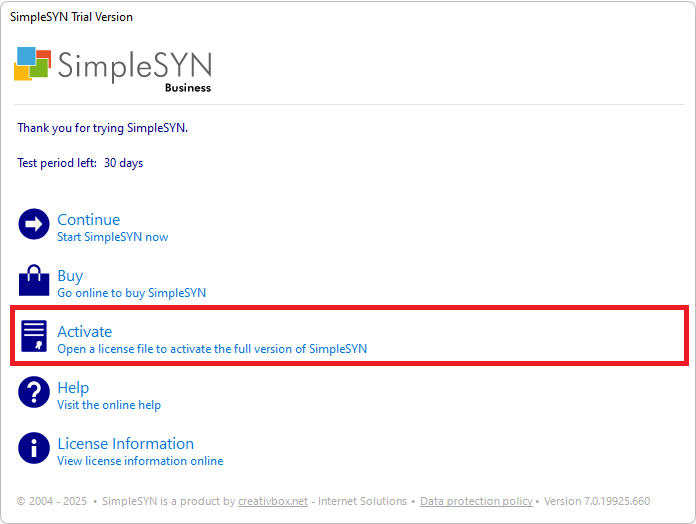696x524 pixels.
Task: Click 'Go online to buy SimpleSYN'
Action: coord(132,293)
